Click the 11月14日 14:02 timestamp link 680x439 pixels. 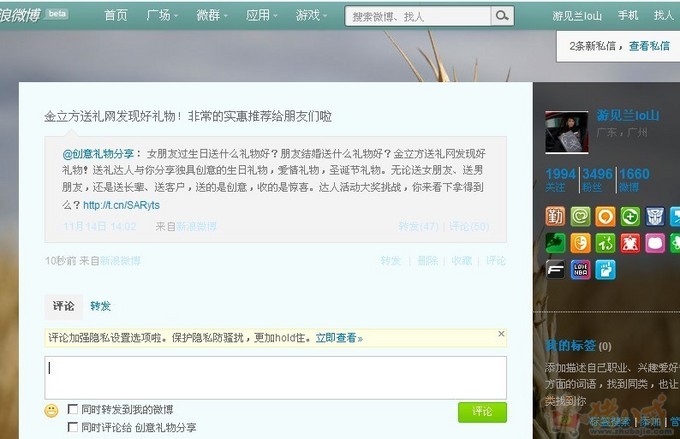click(100, 226)
